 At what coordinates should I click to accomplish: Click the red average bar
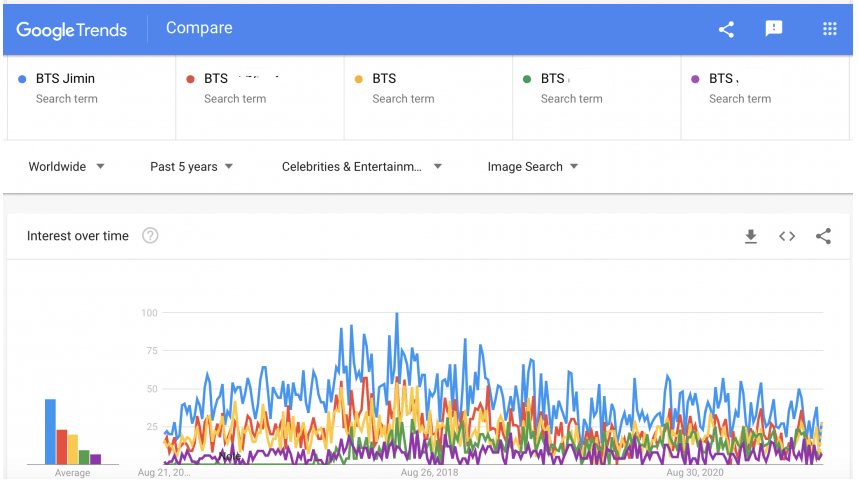tap(61, 447)
